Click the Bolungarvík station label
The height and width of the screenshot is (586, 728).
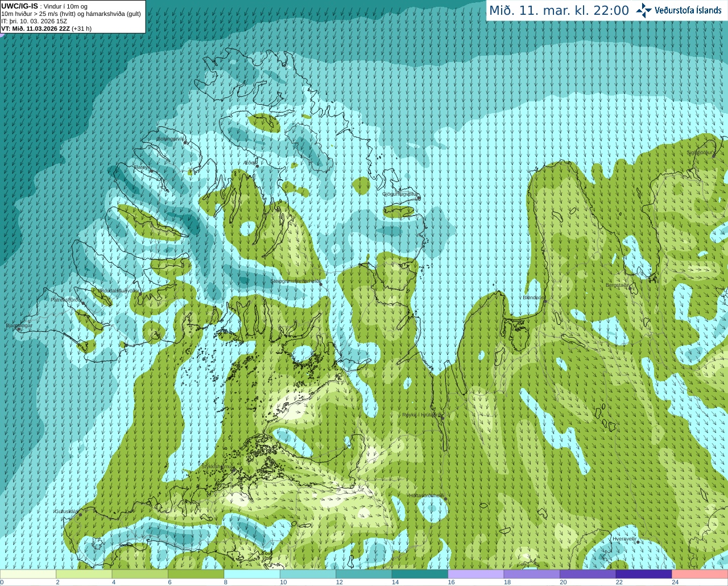point(169,139)
